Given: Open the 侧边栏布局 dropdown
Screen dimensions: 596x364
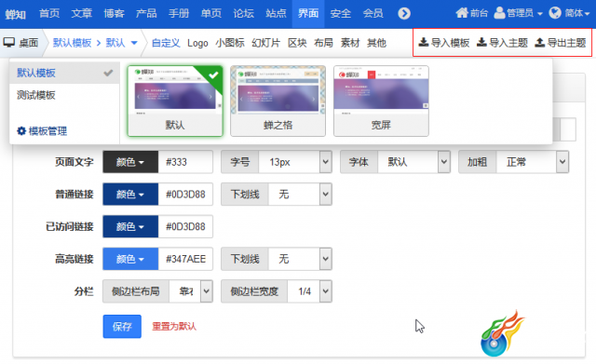Looking at the screenshot, I should [191, 291].
